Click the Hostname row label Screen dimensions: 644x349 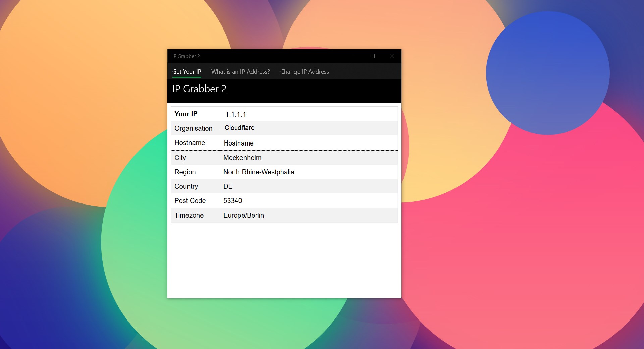190,143
